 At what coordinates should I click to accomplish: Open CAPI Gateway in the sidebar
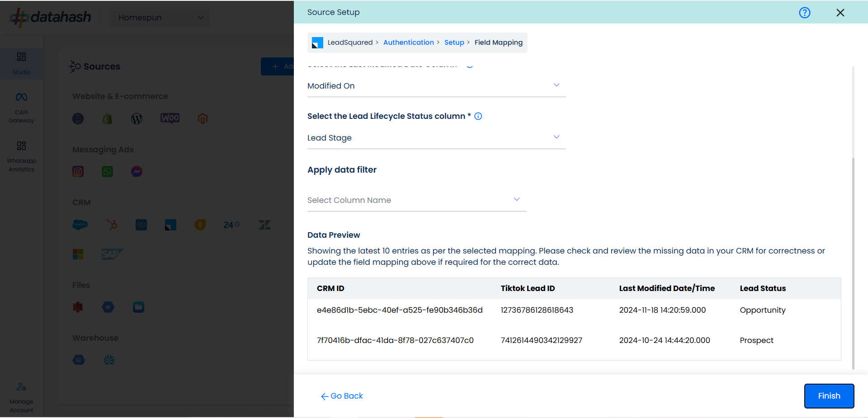tap(21, 108)
